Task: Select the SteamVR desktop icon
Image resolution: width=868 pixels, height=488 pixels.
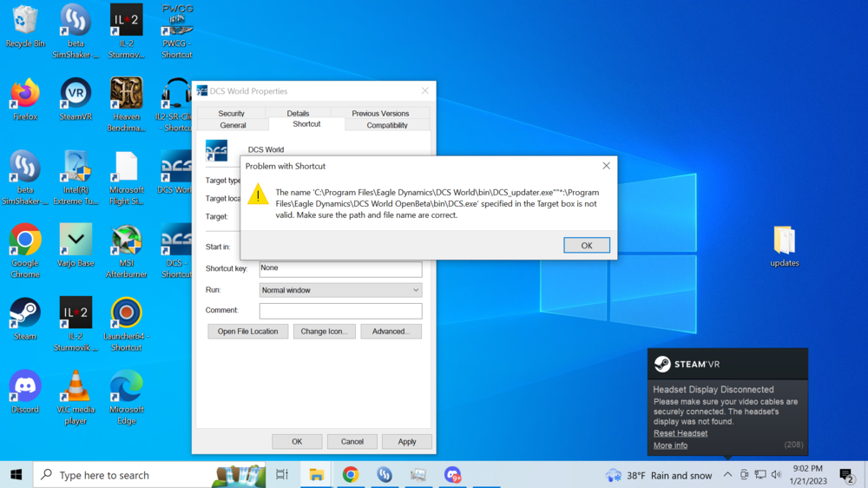Action: [x=76, y=100]
